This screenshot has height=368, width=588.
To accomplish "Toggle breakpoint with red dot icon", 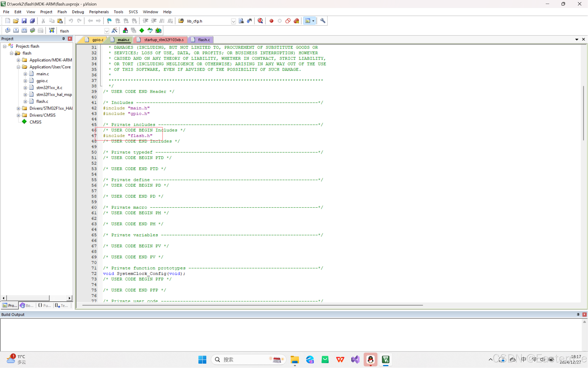I will tap(271, 21).
